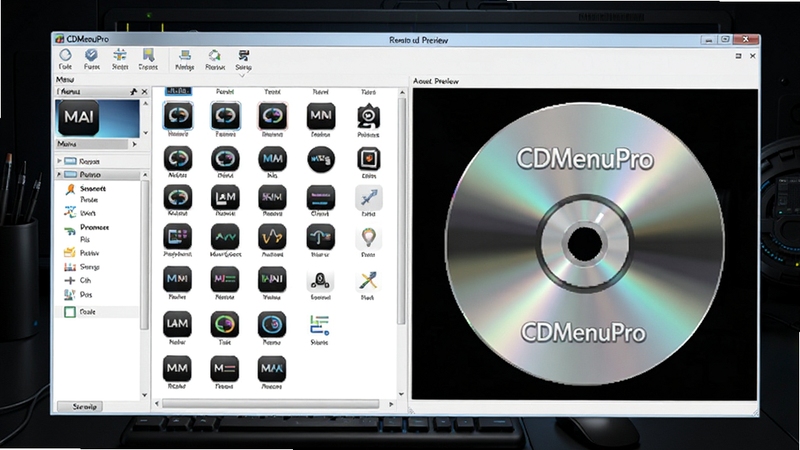Select the yellow folder item in the left list

tap(82, 253)
